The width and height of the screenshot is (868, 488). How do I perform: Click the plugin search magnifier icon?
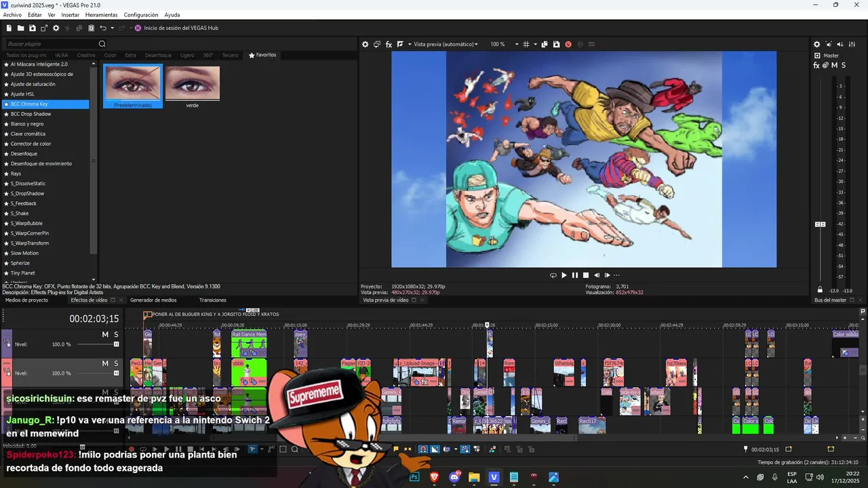coord(102,44)
